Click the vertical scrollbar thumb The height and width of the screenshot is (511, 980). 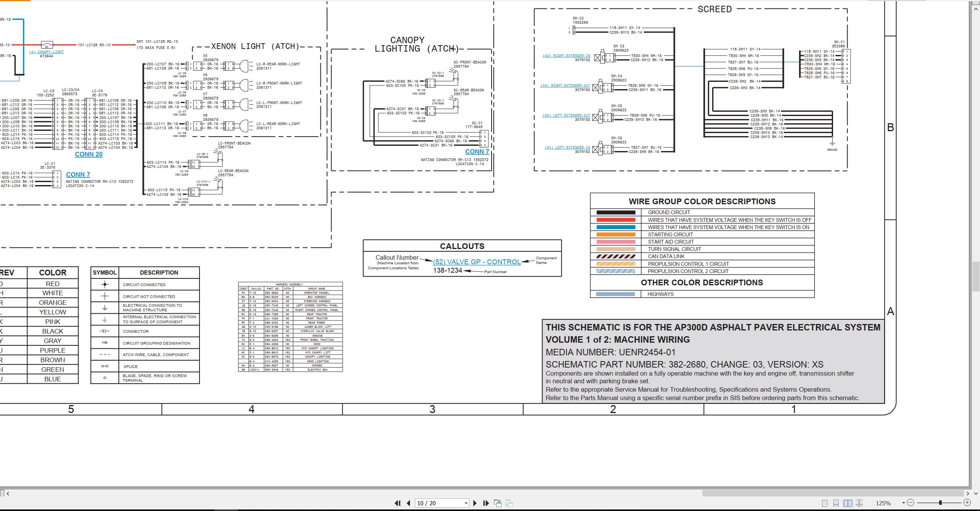pyautogui.click(x=976, y=276)
